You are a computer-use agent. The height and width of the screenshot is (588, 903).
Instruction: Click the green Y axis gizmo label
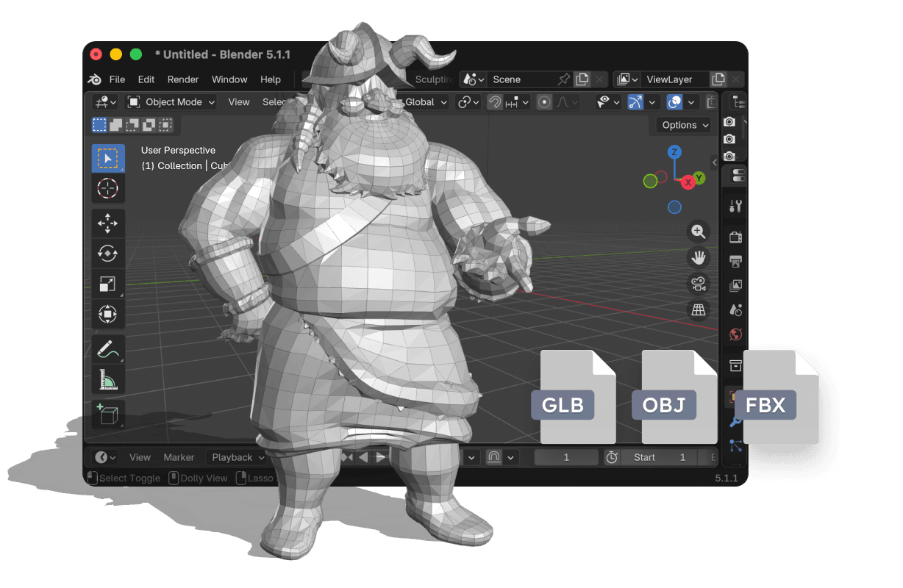tap(699, 177)
